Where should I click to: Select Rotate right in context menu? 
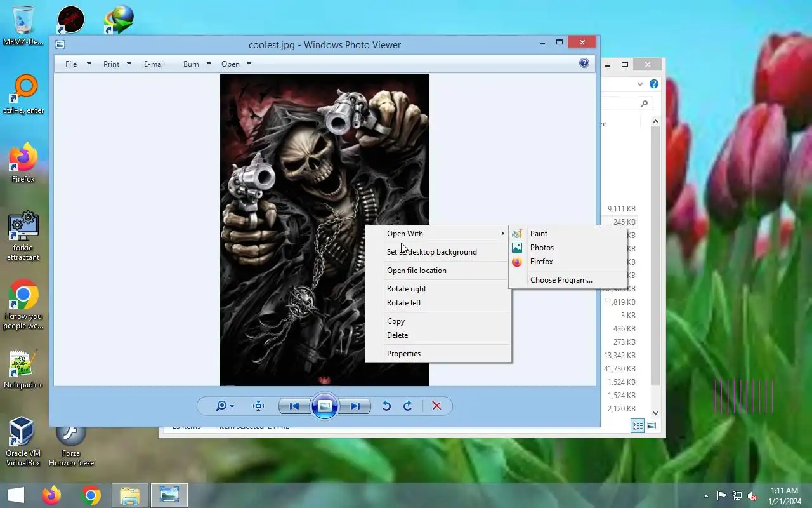coord(438,289)
